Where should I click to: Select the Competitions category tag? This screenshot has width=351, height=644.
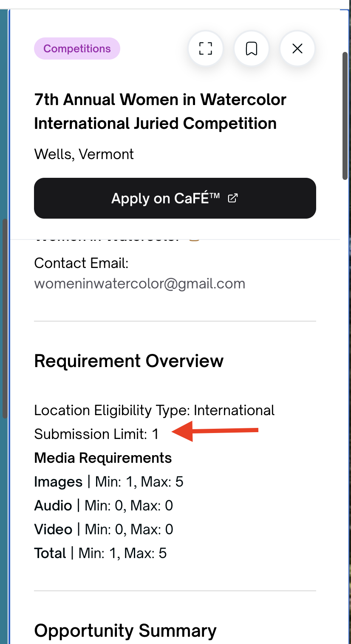click(x=77, y=48)
